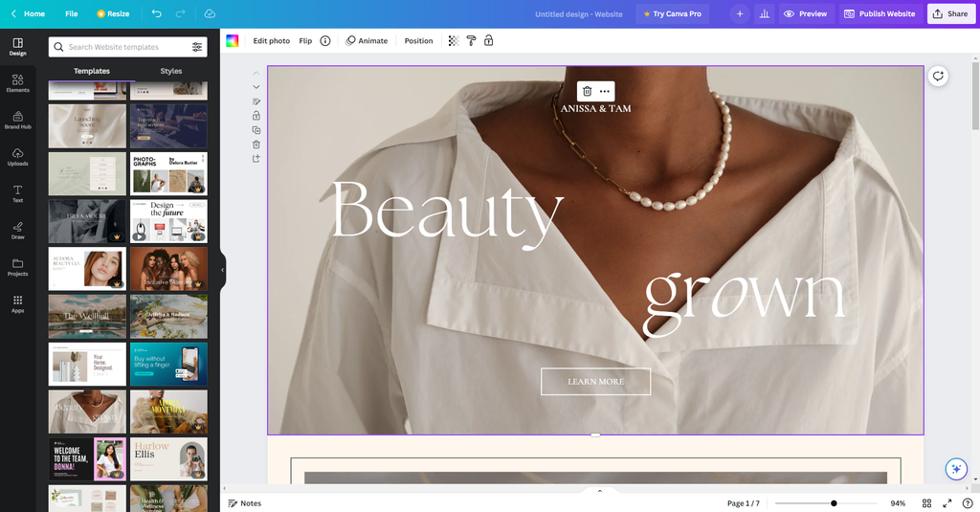Open the search filter options icon
This screenshot has width=980, height=512.
tap(197, 47)
